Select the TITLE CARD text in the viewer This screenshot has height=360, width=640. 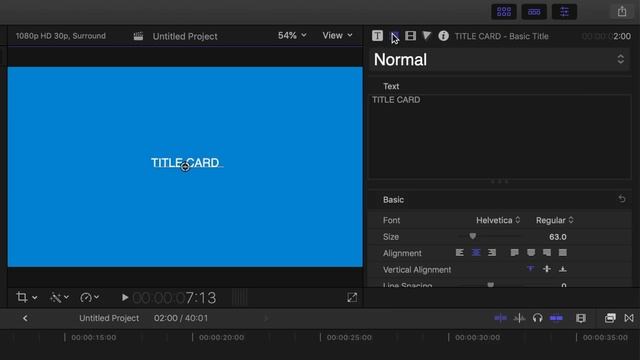click(x=185, y=162)
